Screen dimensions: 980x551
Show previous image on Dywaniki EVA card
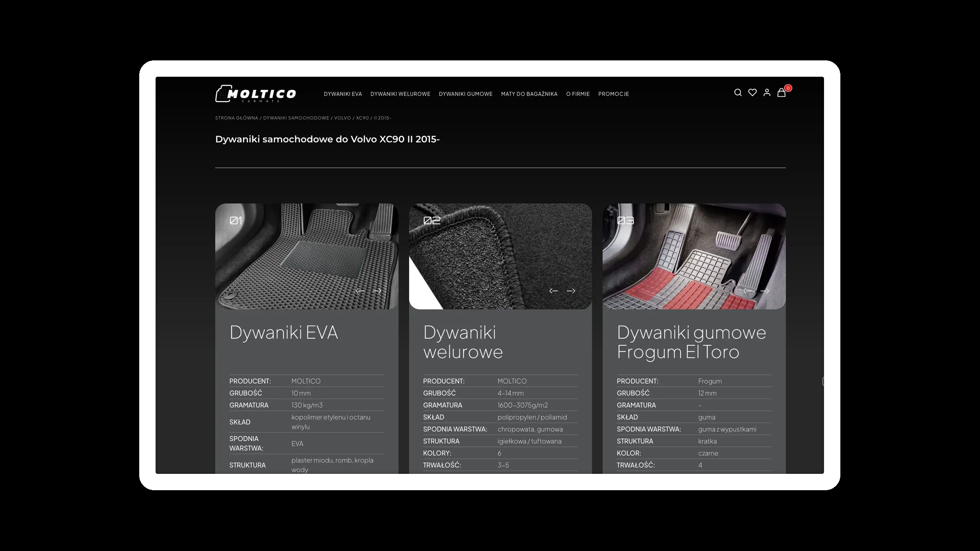pyautogui.click(x=360, y=291)
